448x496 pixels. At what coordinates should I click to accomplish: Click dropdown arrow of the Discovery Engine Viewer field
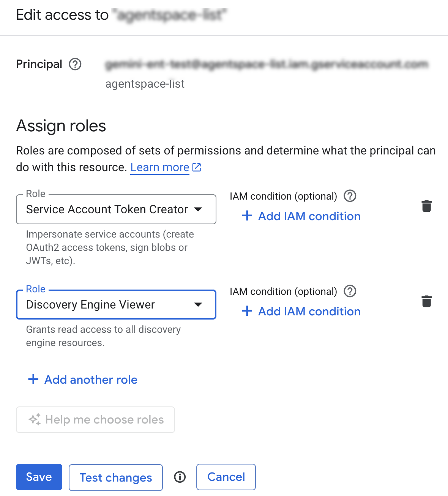point(198,304)
